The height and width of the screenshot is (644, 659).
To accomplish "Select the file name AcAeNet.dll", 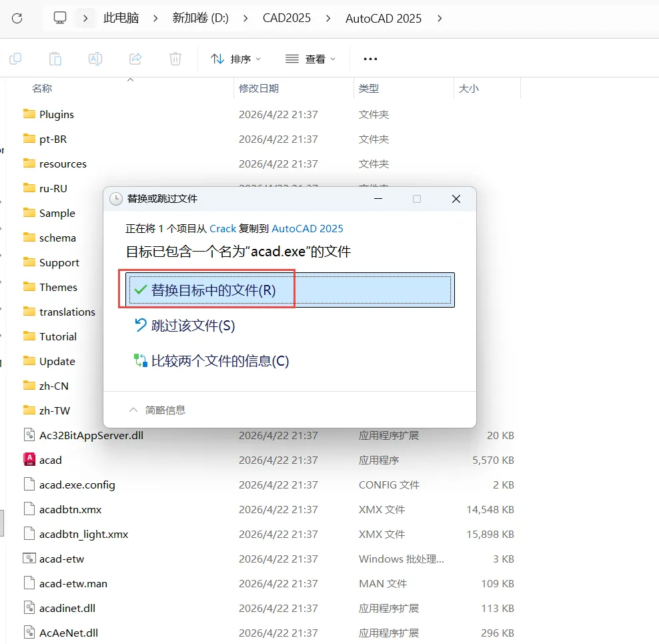I will pos(69,633).
